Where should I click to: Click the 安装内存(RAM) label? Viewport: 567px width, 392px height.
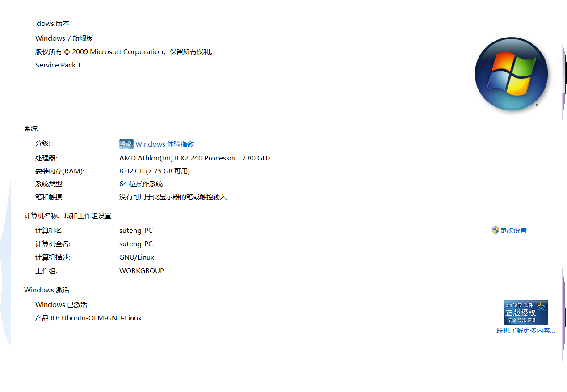click(60, 171)
